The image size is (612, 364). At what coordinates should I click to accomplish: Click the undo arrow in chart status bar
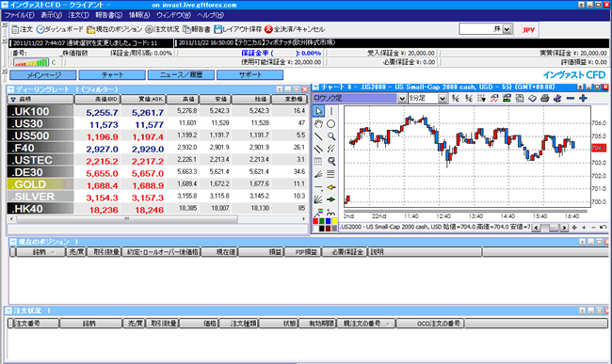pos(603,227)
